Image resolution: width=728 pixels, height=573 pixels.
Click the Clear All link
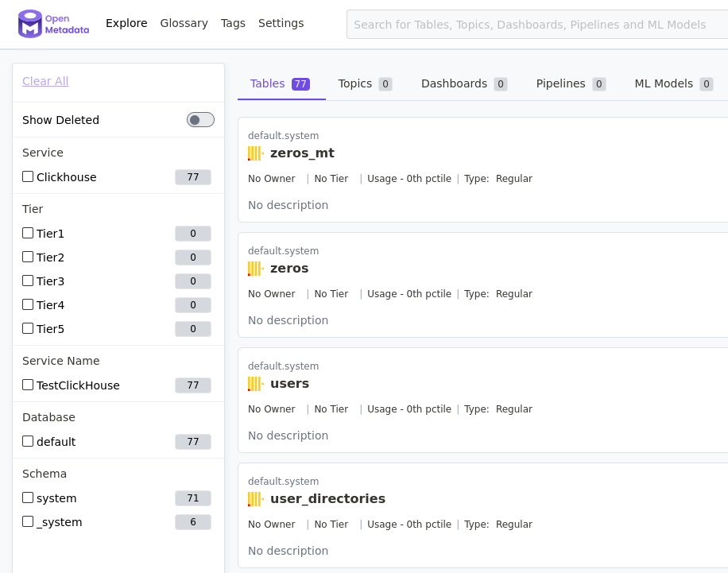pos(45,80)
